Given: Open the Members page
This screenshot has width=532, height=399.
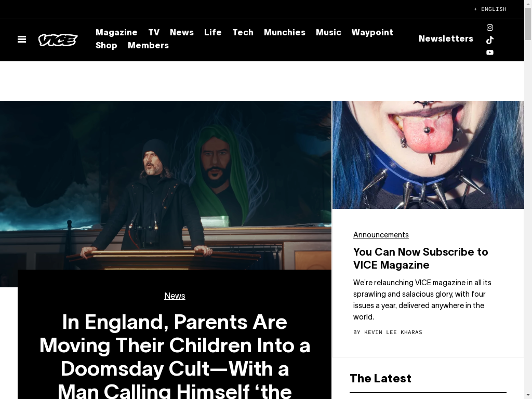Looking at the screenshot, I should pos(148,46).
